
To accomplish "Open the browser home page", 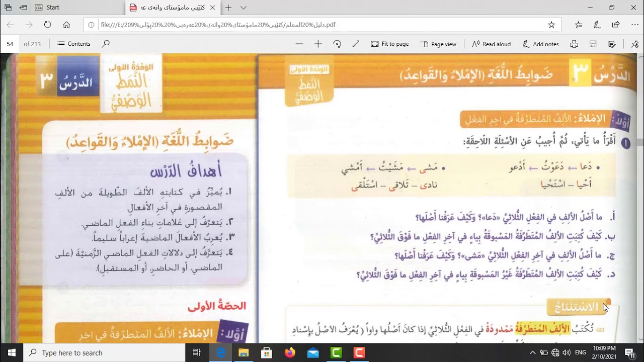I will pos(66,25).
